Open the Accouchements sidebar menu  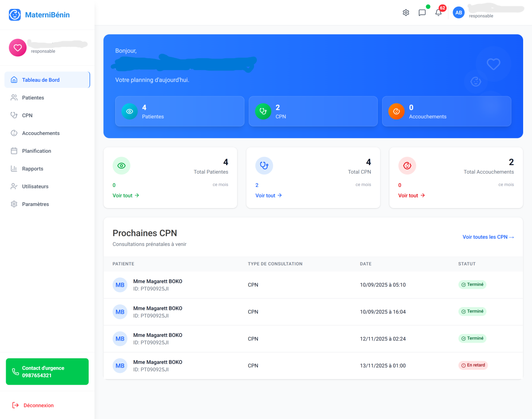click(x=41, y=133)
